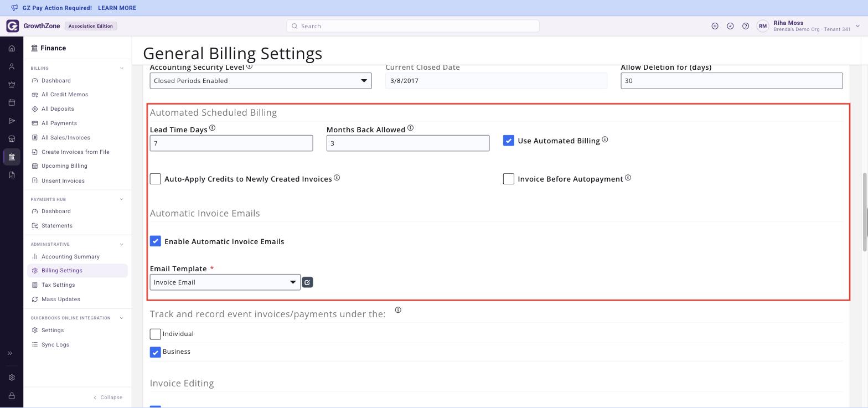This screenshot has width=868, height=408.
Task: Check Invoice Before Autopayment
Action: (509, 179)
